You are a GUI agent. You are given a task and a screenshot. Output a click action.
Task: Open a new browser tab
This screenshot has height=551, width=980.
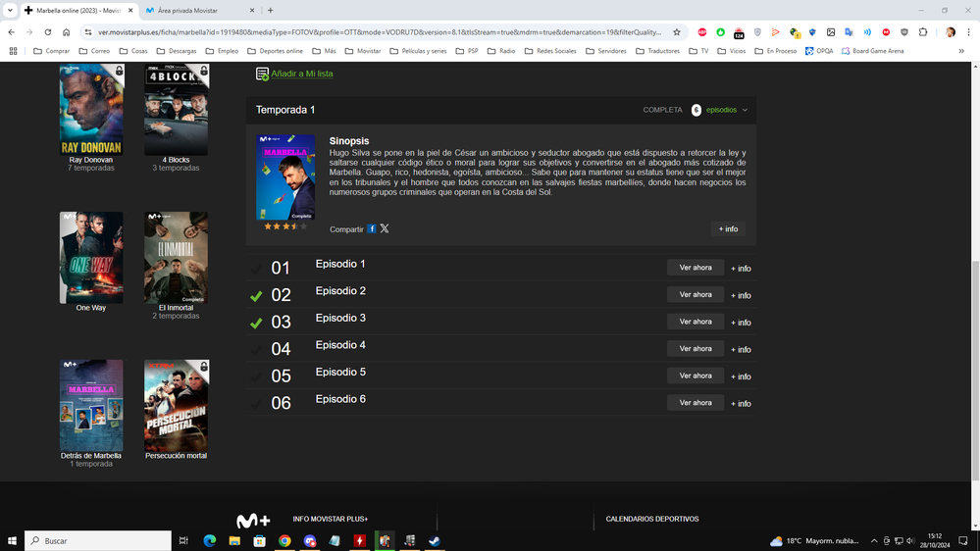tap(270, 11)
